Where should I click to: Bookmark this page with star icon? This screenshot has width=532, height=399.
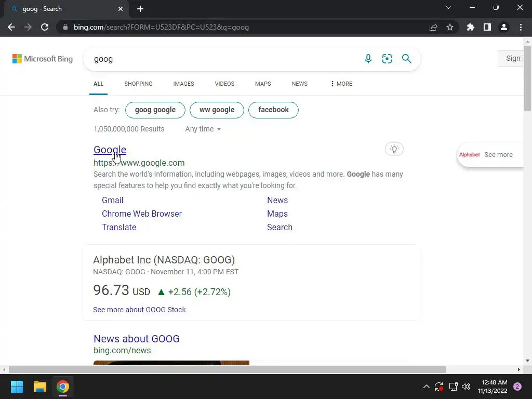tap(450, 27)
